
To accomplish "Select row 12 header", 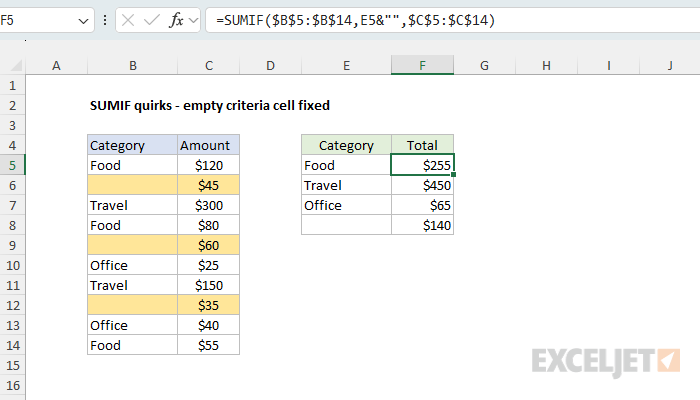I will click(x=12, y=305).
